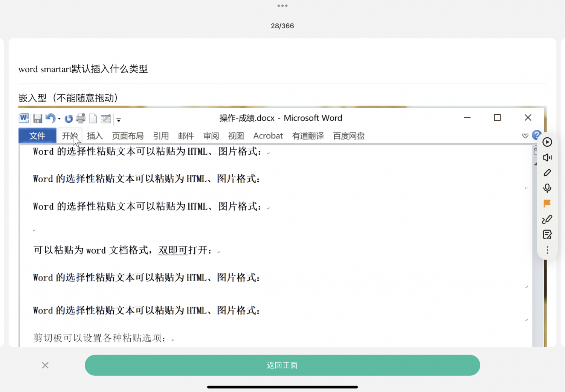Open the 有道翻译 tab
The width and height of the screenshot is (565, 392).
pos(308,136)
